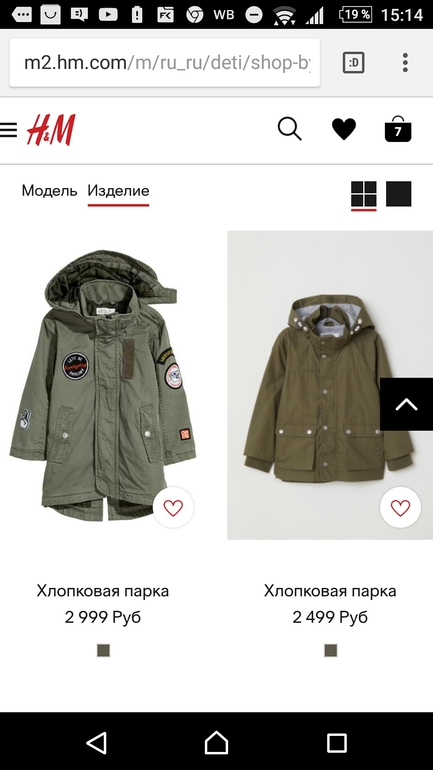Viewport: 433px width, 770px height.
Task: Tap the scroll-to-top chevron button
Action: tap(406, 404)
